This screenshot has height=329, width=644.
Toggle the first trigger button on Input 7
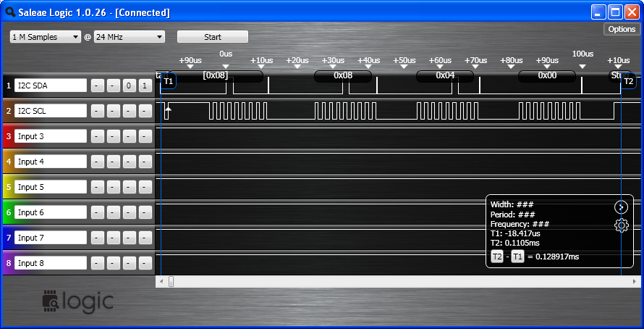coord(98,238)
